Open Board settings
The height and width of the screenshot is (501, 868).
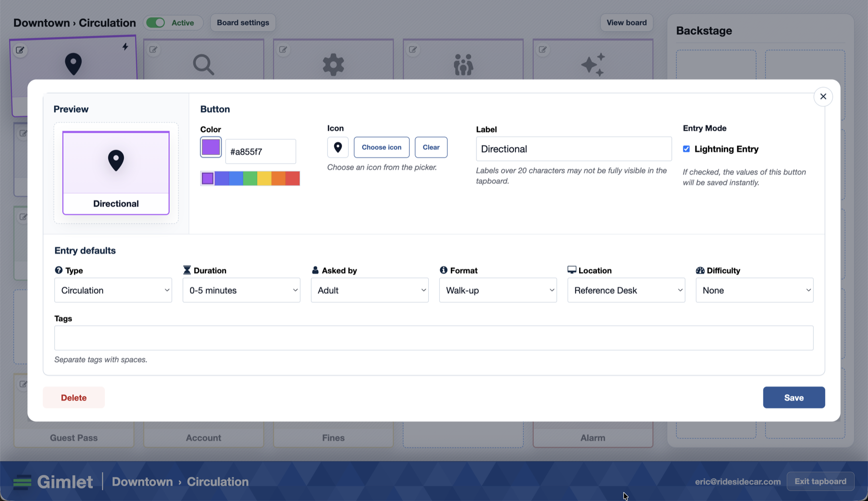point(243,23)
